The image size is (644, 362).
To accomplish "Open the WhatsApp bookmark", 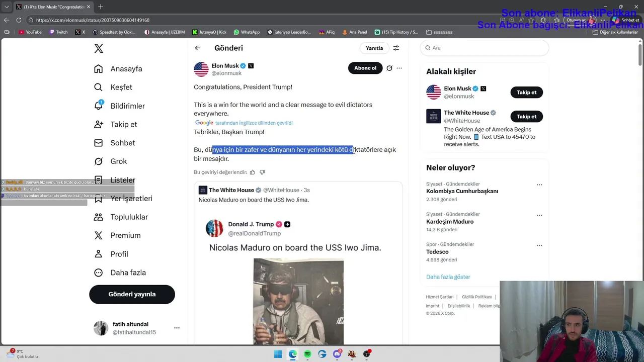I will click(247, 32).
